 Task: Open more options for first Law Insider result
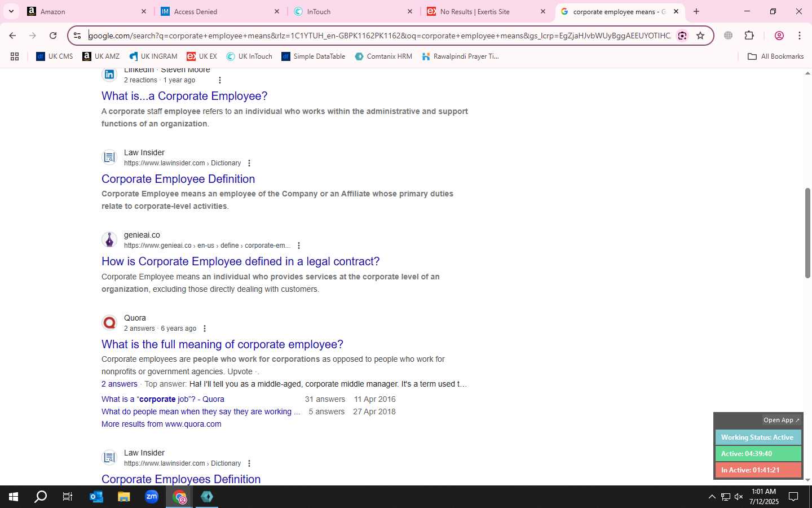click(x=249, y=163)
